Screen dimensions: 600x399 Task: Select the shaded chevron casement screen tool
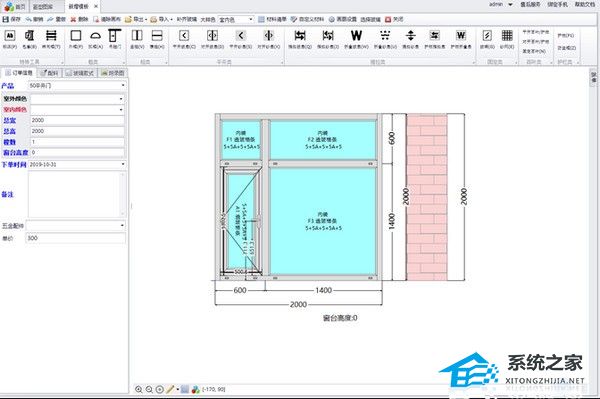[241, 39]
